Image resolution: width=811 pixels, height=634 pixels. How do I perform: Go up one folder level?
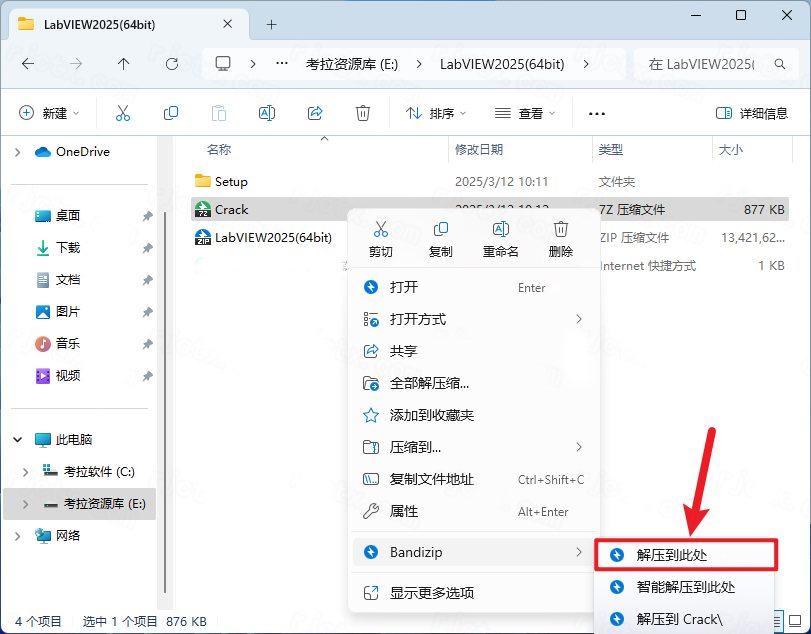point(123,64)
